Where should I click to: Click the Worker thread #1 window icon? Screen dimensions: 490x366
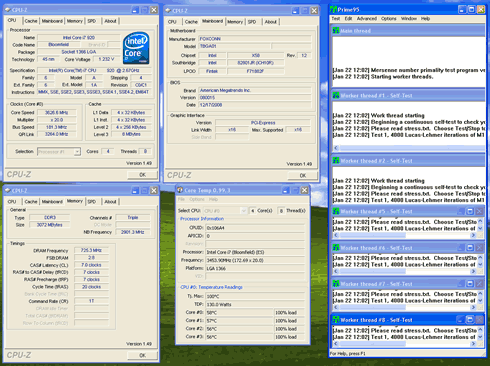pyautogui.click(x=336, y=96)
